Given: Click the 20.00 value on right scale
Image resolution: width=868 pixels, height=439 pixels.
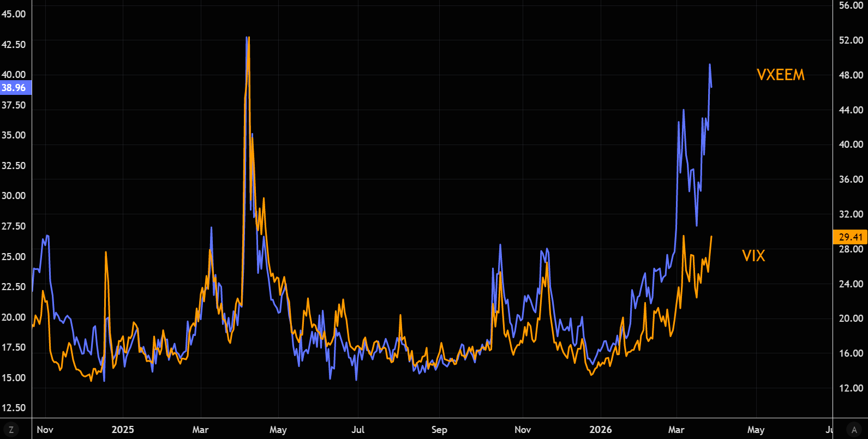Looking at the screenshot, I should pos(851,318).
